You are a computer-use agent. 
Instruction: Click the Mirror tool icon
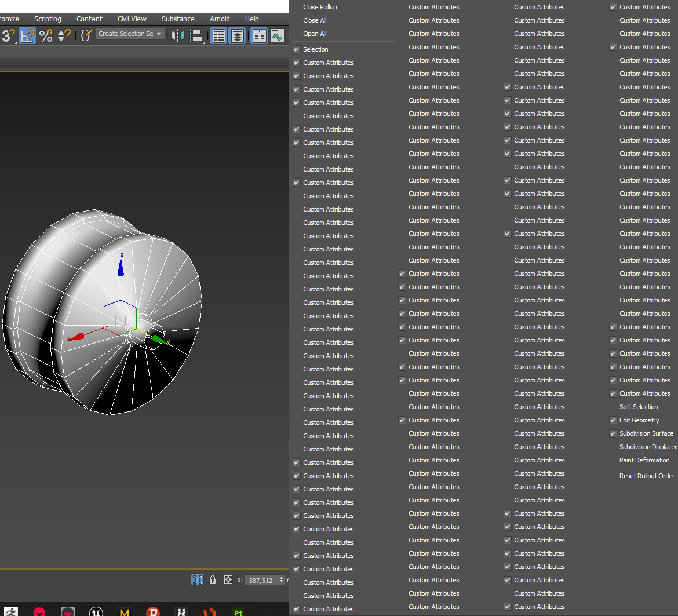point(178,36)
